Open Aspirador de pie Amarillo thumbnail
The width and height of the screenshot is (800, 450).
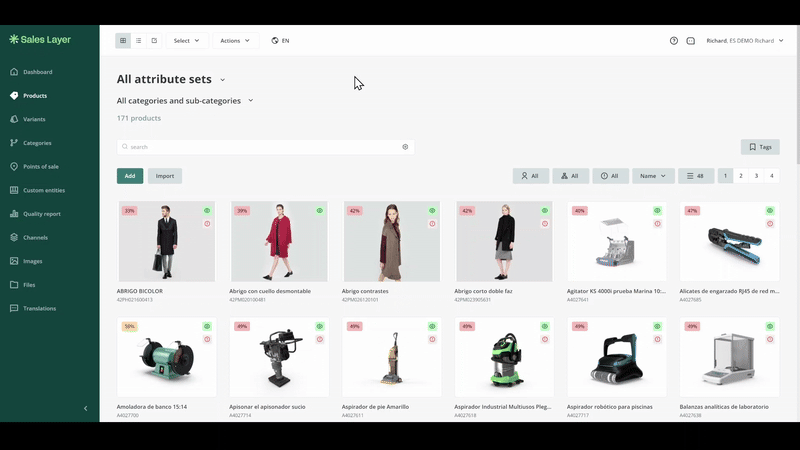(392, 357)
